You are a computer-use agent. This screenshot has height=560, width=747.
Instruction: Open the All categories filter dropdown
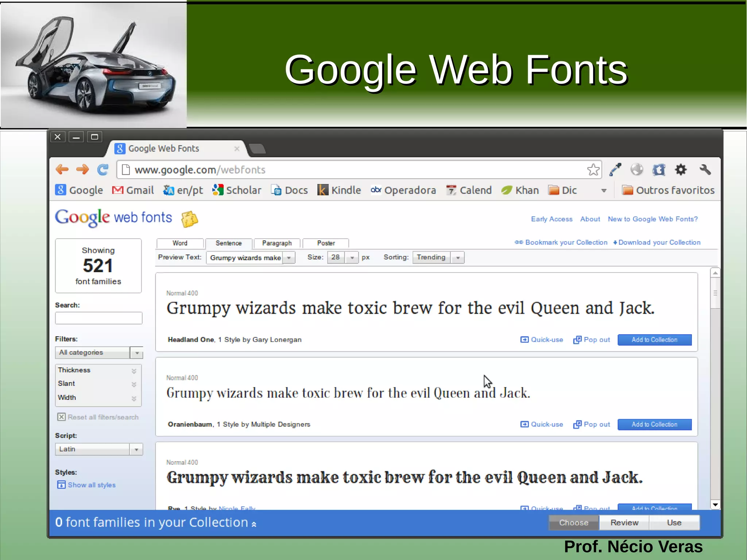pos(99,352)
